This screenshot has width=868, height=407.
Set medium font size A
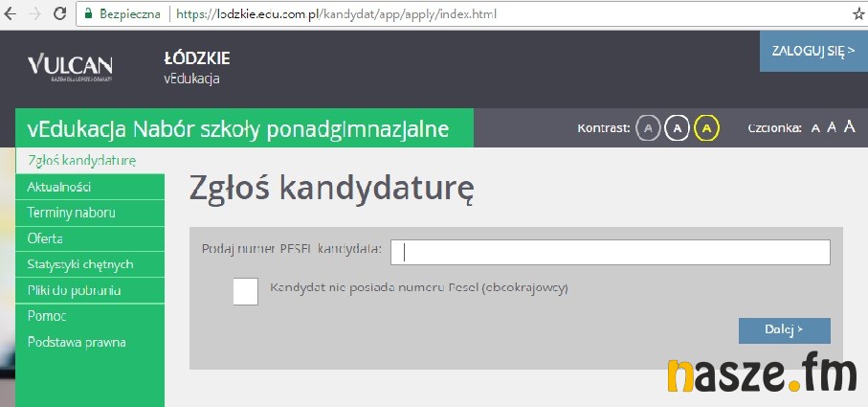pos(832,127)
